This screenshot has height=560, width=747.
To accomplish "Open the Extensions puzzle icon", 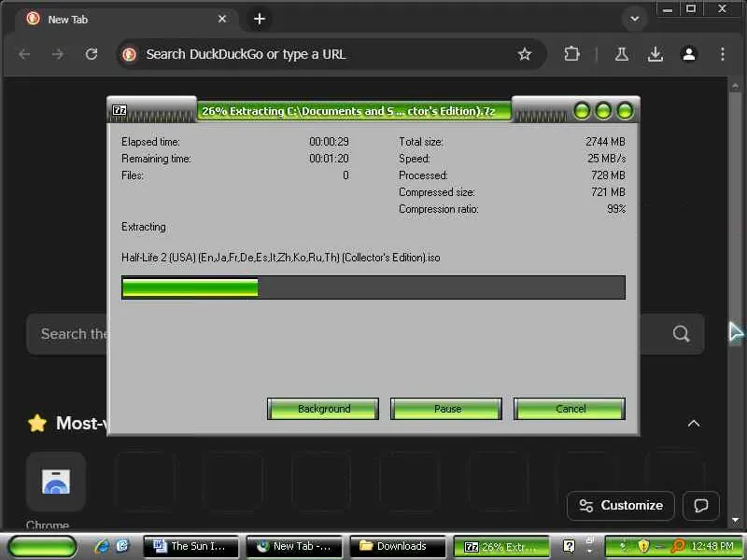I will 571,54.
